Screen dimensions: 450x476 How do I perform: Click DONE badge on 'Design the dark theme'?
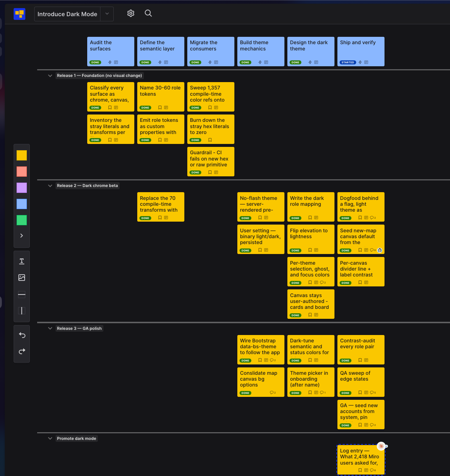(295, 62)
